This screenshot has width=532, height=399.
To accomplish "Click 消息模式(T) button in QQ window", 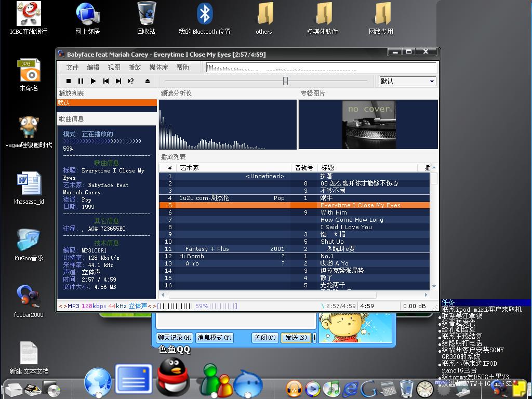I will point(215,338).
